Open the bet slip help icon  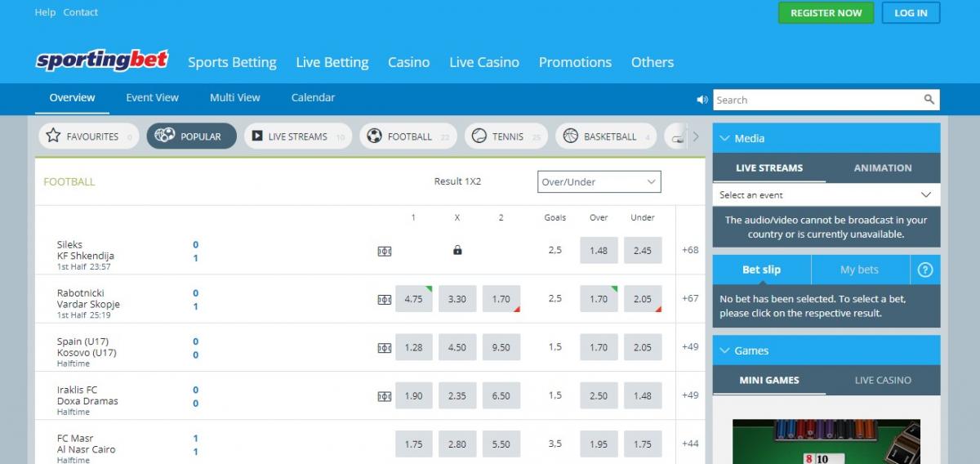point(925,270)
